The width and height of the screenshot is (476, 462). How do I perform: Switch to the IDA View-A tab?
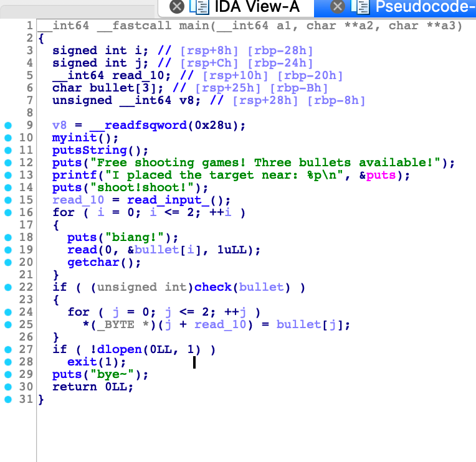tap(257, 7)
